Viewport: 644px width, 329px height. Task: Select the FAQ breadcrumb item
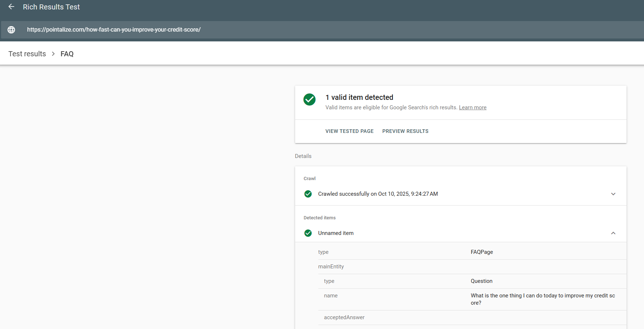click(x=67, y=54)
